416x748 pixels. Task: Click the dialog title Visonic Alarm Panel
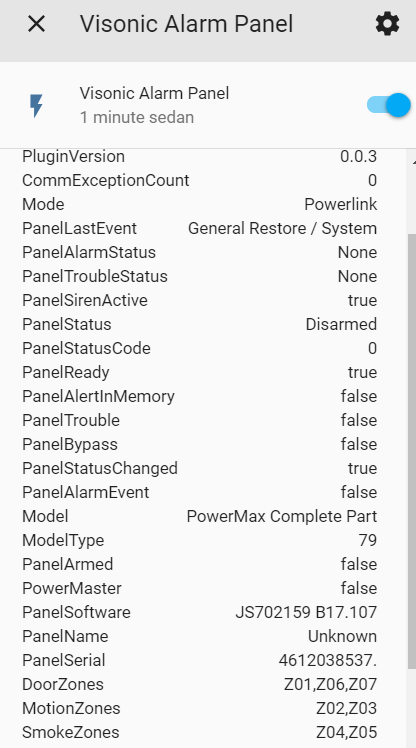187,24
